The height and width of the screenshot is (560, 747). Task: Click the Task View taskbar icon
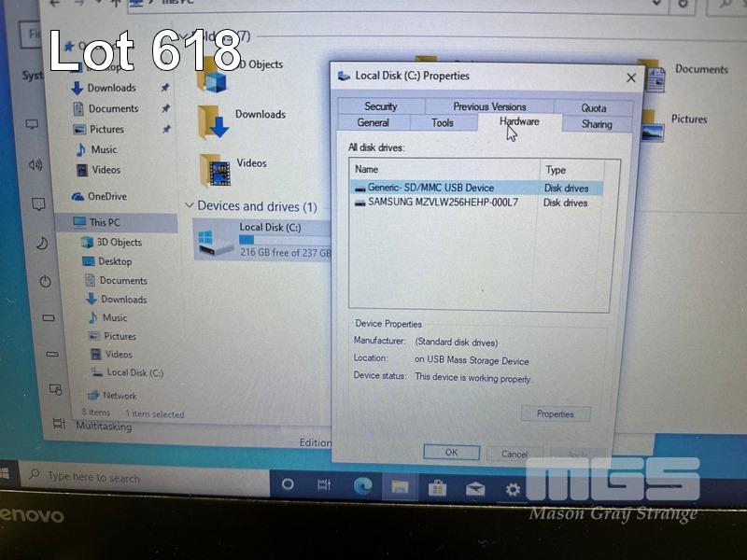pos(324,484)
